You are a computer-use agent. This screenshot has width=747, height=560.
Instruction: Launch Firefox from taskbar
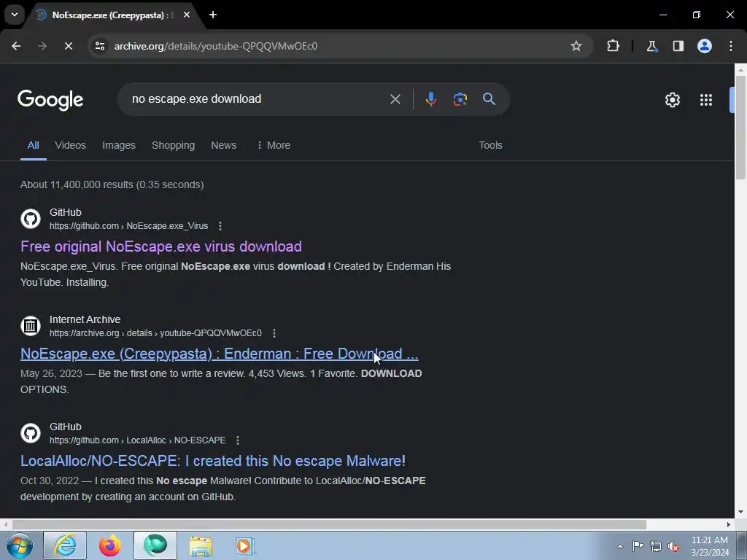[110, 545]
